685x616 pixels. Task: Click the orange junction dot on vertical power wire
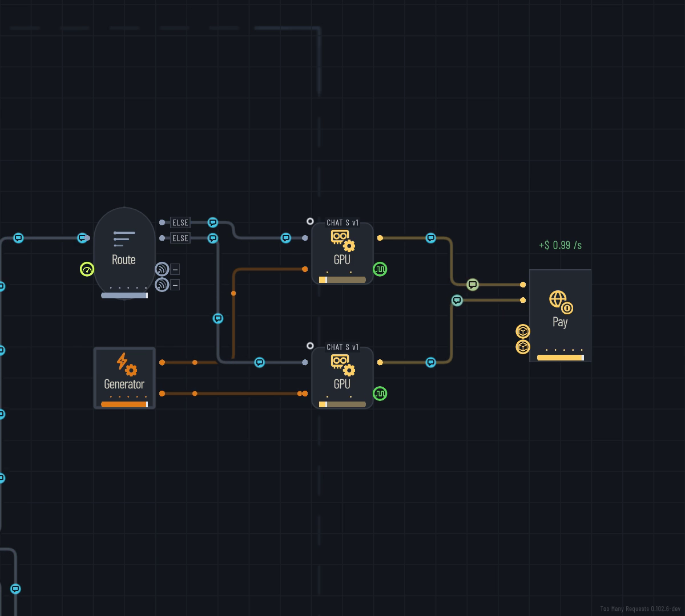coord(233,293)
